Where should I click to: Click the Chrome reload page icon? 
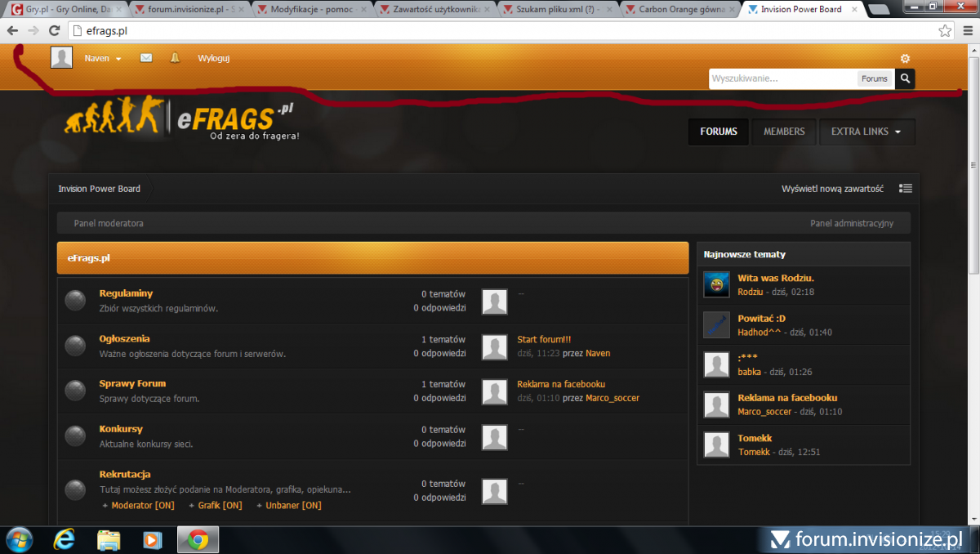[x=55, y=31]
